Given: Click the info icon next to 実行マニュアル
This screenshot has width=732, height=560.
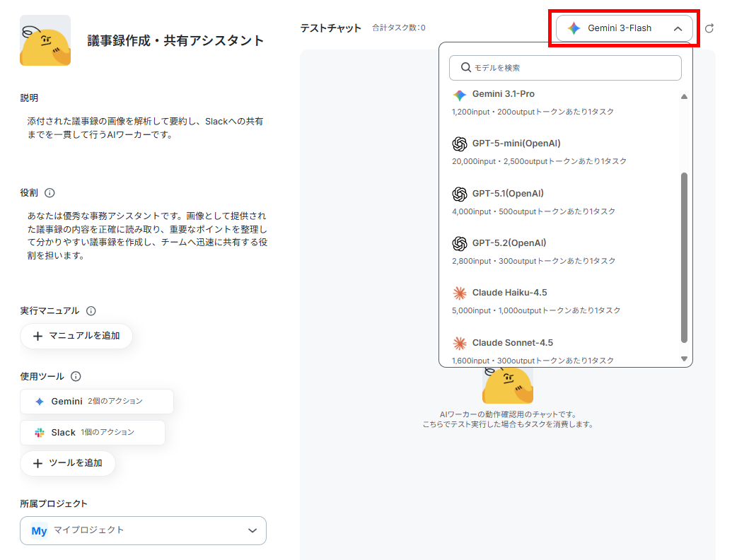Looking at the screenshot, I should click(91, 311).
